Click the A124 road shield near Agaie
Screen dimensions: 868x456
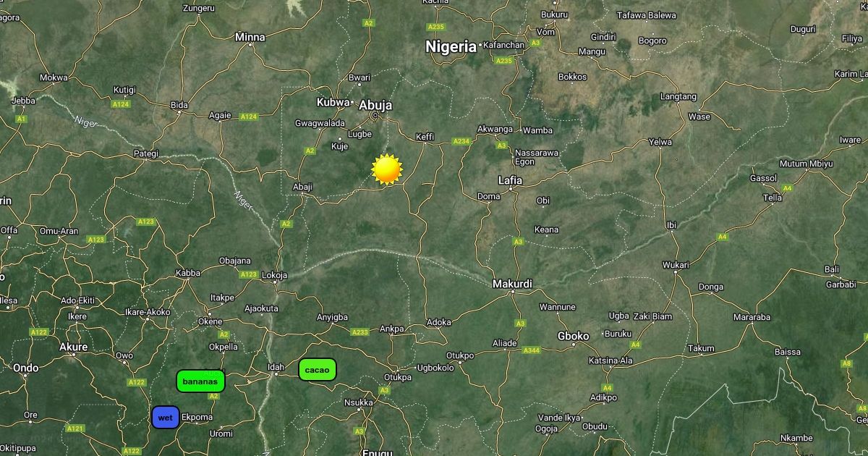[x=249, y=117]
